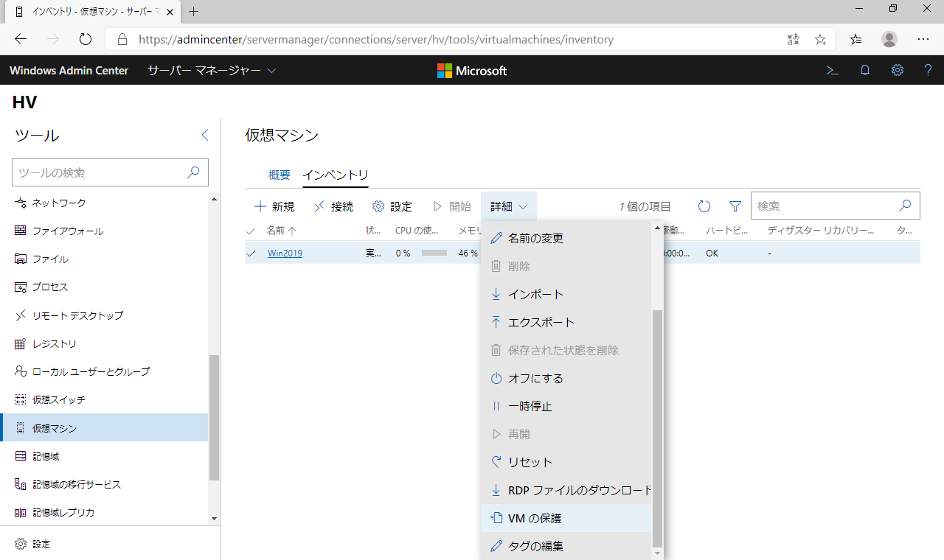This screenshot has width=944, height=560.
Task: Click the 開始 toolbar button
Action: 451,206
